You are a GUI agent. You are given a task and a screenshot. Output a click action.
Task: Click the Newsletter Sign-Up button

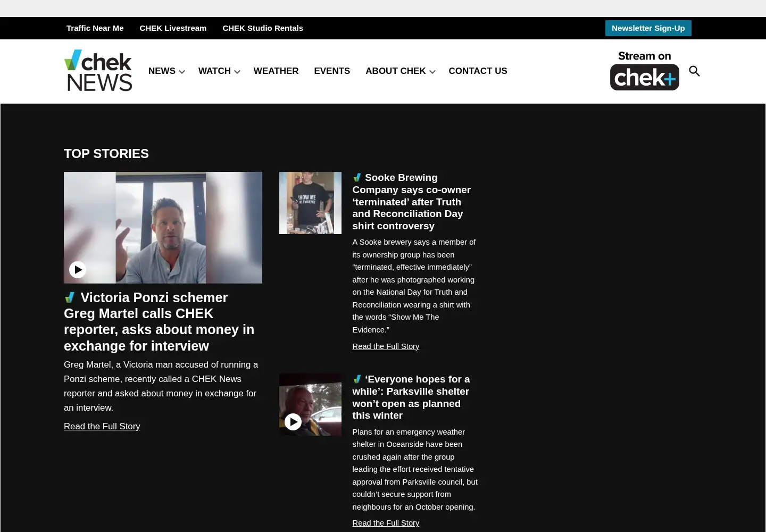(648, 28)
